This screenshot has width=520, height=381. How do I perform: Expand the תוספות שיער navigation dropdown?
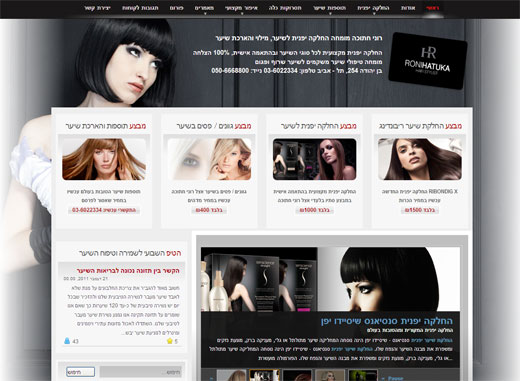click(329, 8)
